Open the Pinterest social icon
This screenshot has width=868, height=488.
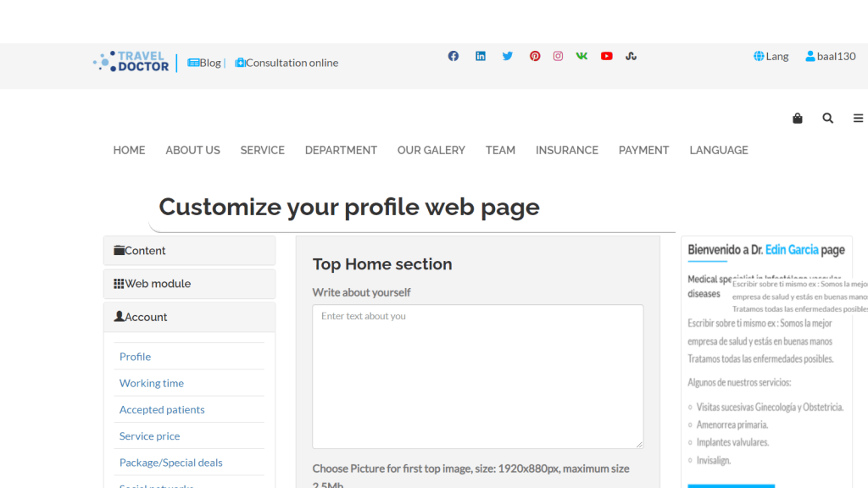pos(535,56)
